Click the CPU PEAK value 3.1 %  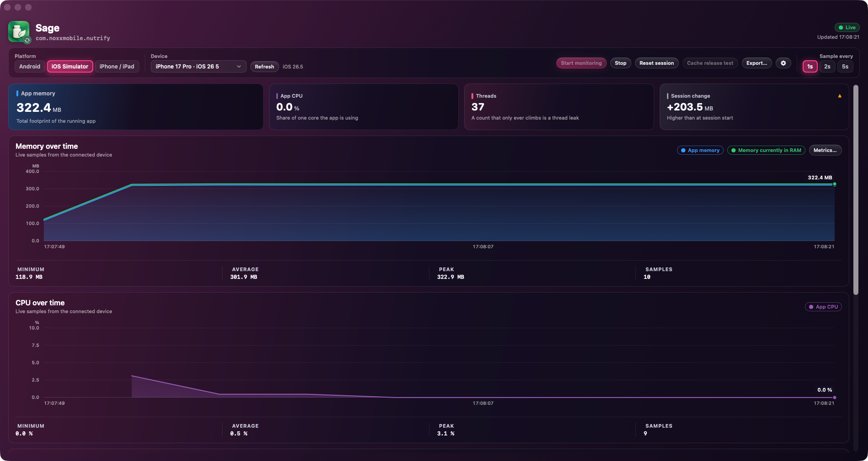[x=445, y=434]
